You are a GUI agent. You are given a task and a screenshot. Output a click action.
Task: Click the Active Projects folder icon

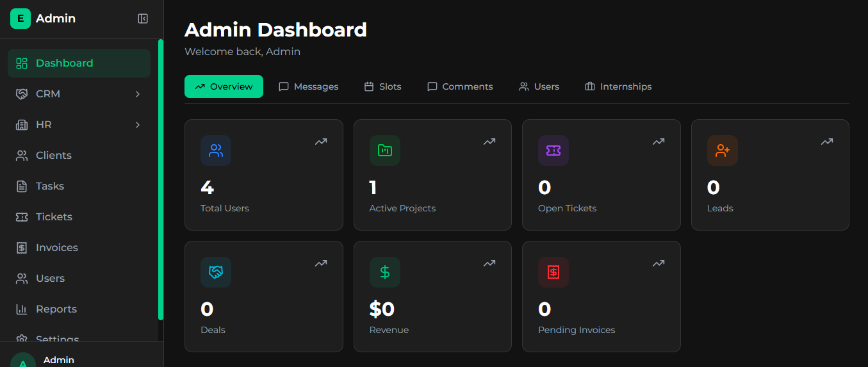[x=384, y=151]
